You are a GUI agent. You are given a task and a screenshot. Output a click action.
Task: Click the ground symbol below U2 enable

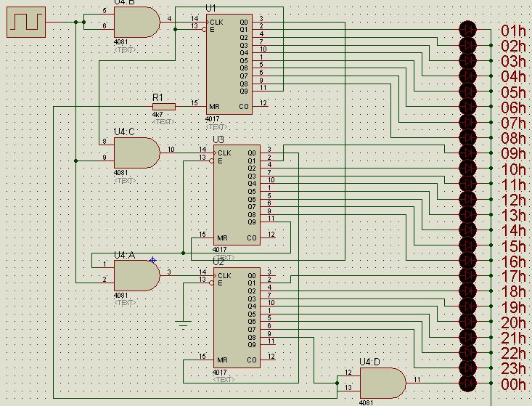183,325
